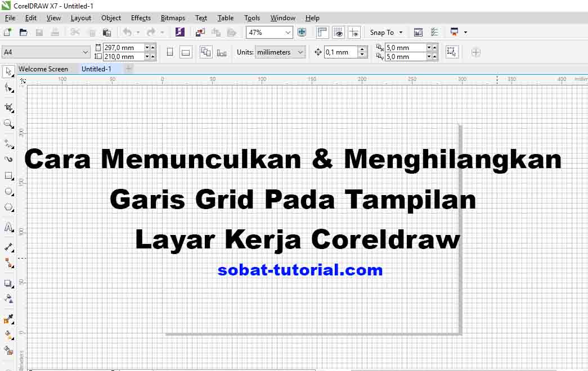Click the Paste clipboard icon

[x=107, y=32]
